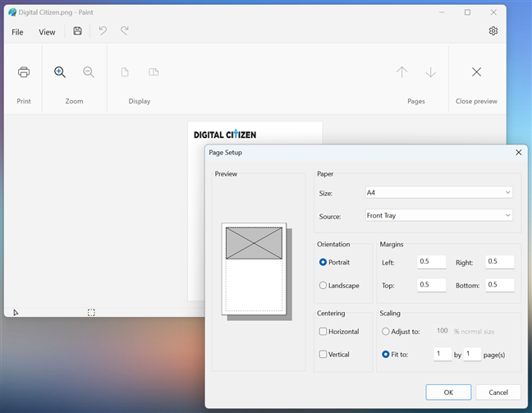Click the Save floppy disk icon
Screen dimensions: 532x413
click(x=77, y=31)
